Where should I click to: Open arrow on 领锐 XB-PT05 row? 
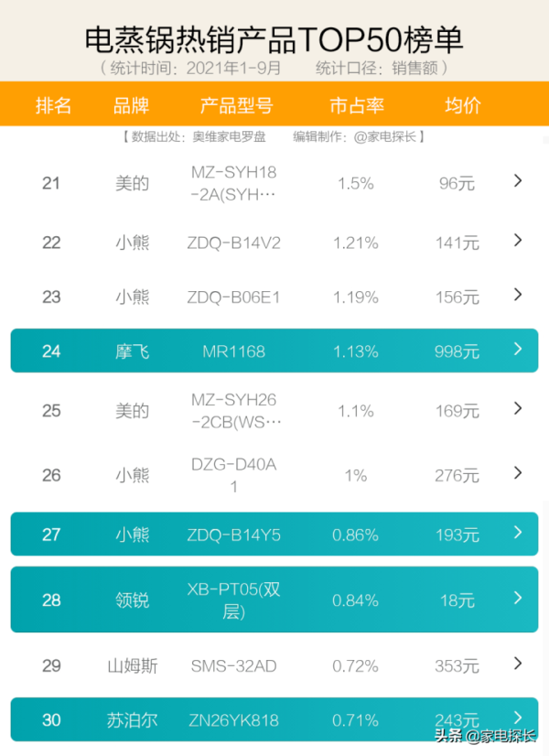(x=518, y=598)
